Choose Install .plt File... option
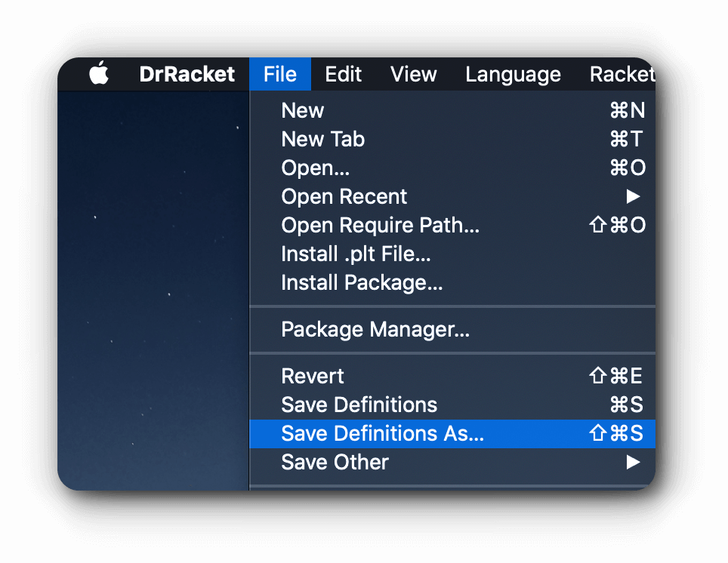 (x=452, y=254)
